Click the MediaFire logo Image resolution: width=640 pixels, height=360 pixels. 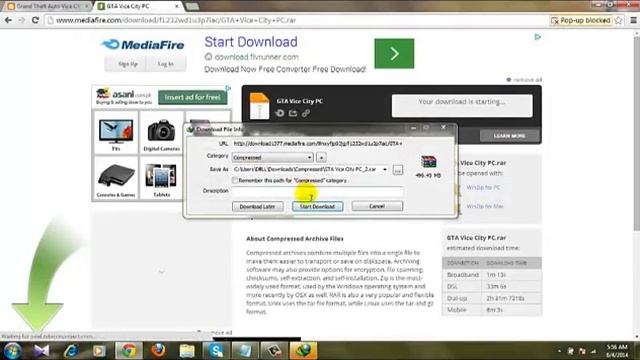click(143, 44)
